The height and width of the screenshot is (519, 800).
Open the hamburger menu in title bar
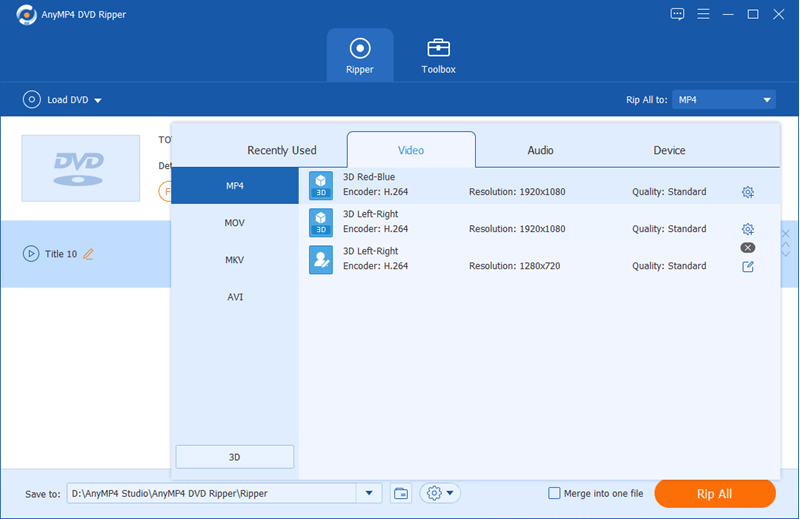[703, 14]
